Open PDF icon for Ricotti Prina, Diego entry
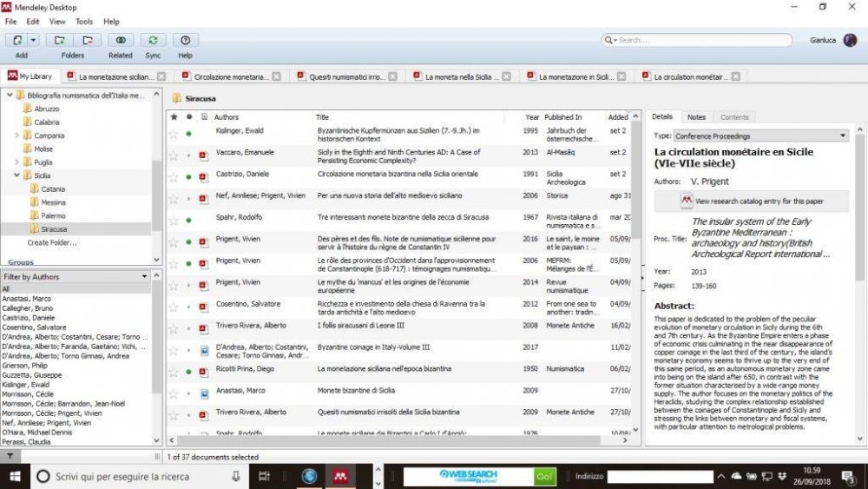 coord(204,372)
